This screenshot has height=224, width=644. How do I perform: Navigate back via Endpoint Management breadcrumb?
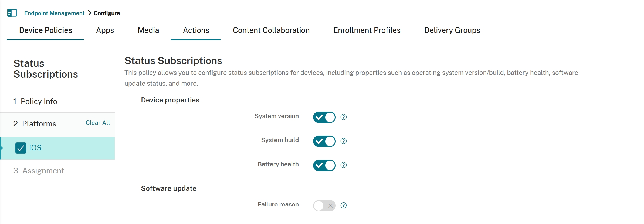(x=54, y=13)
